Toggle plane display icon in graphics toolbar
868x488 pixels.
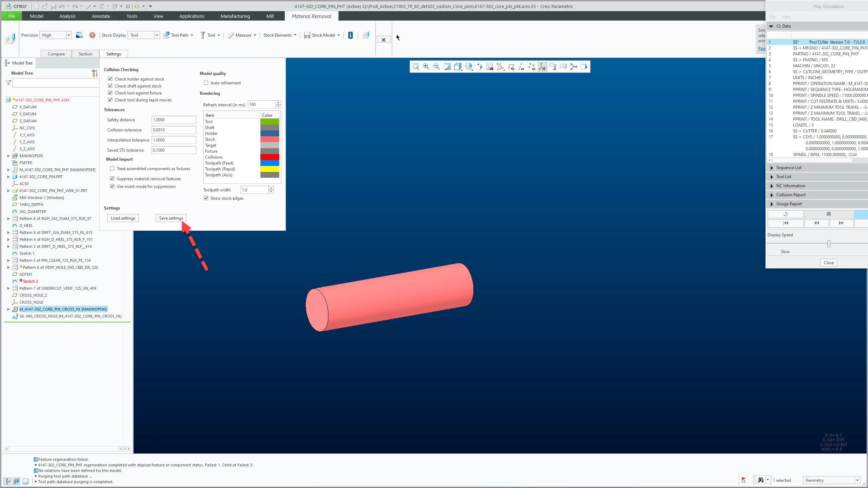(511, 67)
